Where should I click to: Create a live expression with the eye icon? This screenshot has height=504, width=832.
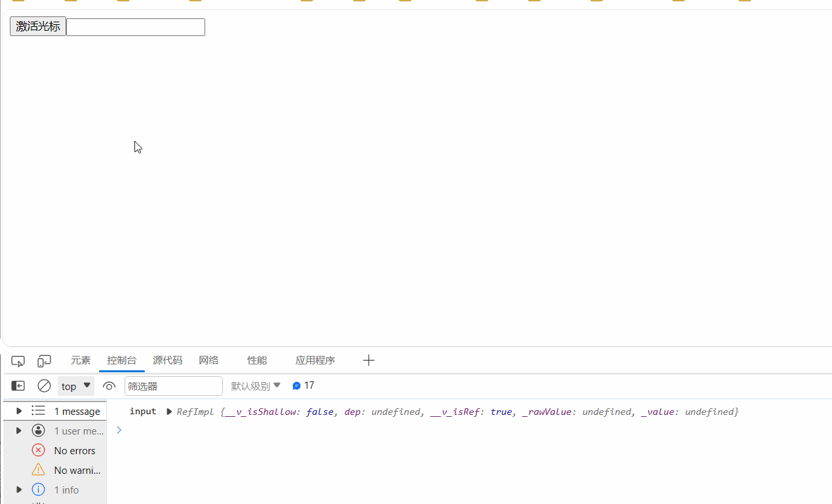tap(109, 385)
